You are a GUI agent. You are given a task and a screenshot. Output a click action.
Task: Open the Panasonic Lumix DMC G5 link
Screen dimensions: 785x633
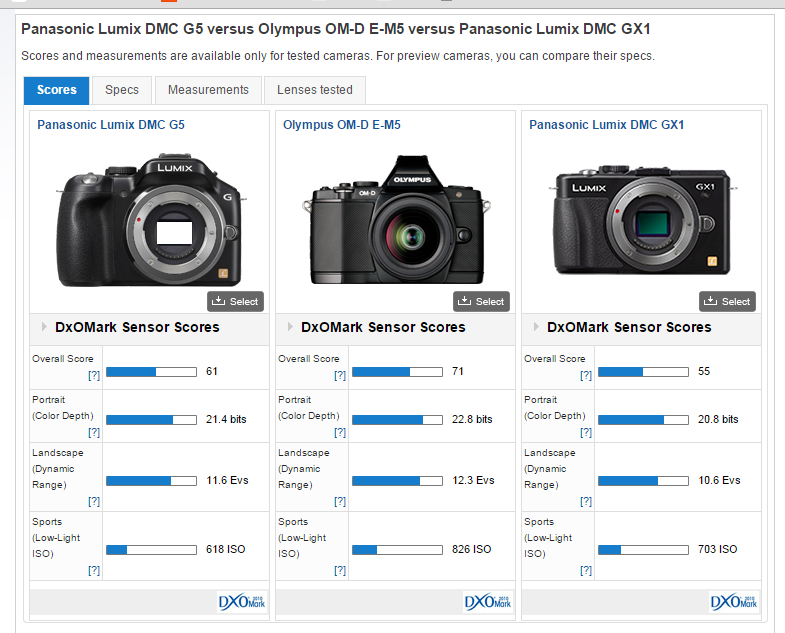tap(111, 125)
